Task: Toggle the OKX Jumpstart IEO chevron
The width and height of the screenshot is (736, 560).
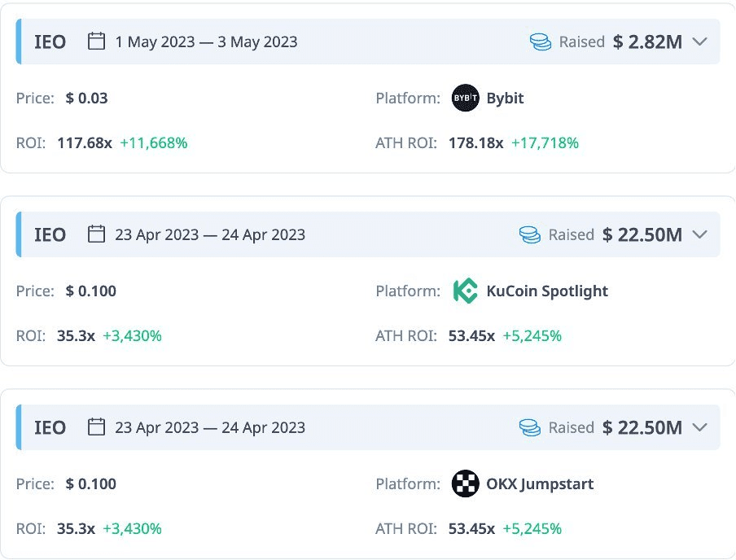Action: pyautogui.click(x=699, y=427)
